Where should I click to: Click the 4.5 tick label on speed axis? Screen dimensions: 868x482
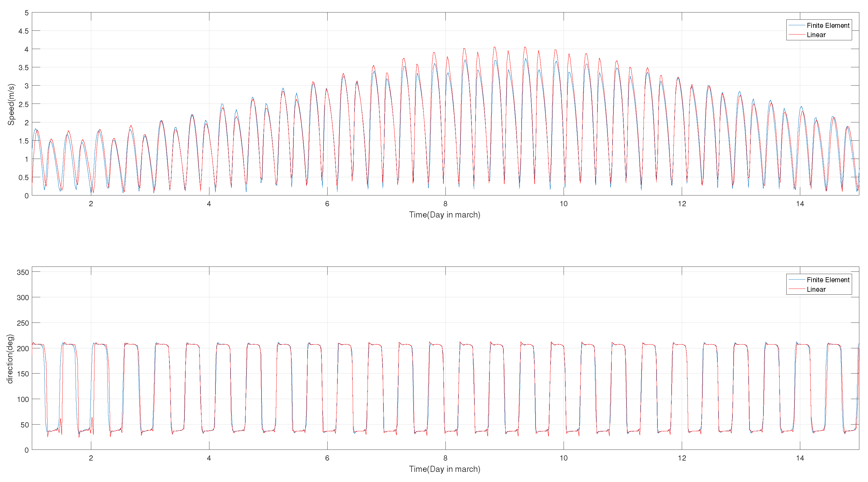point(23,31)
